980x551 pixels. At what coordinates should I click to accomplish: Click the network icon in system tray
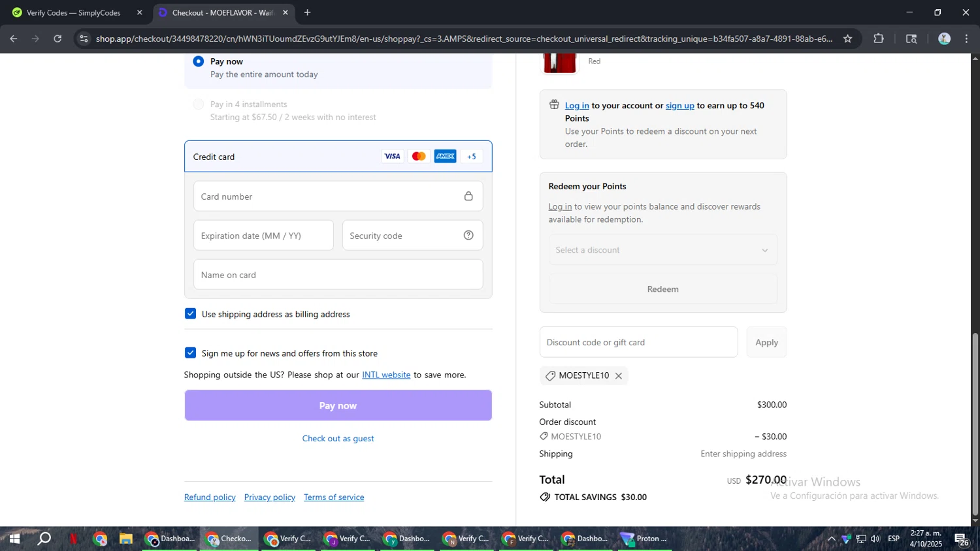(x=861, y=539)
